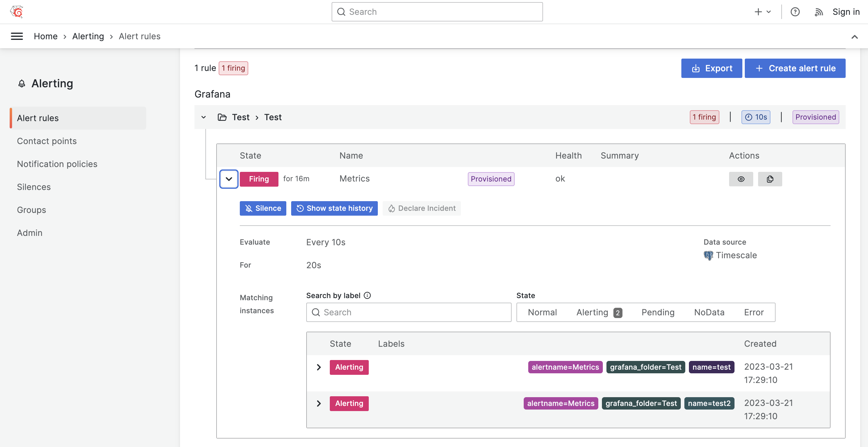Click the Grafana alerting bell icon
Screen dimensions: 868x447
click(21, 83)
